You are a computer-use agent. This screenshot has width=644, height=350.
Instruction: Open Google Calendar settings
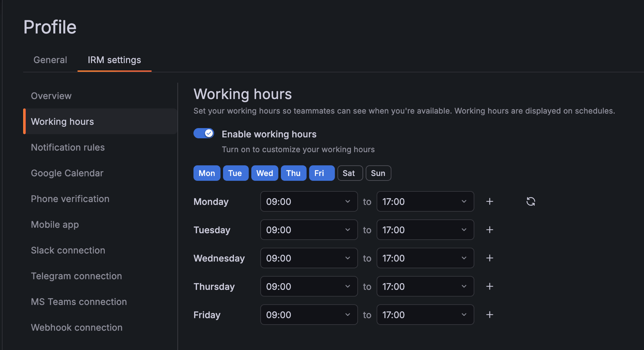(x=67, y=173)
